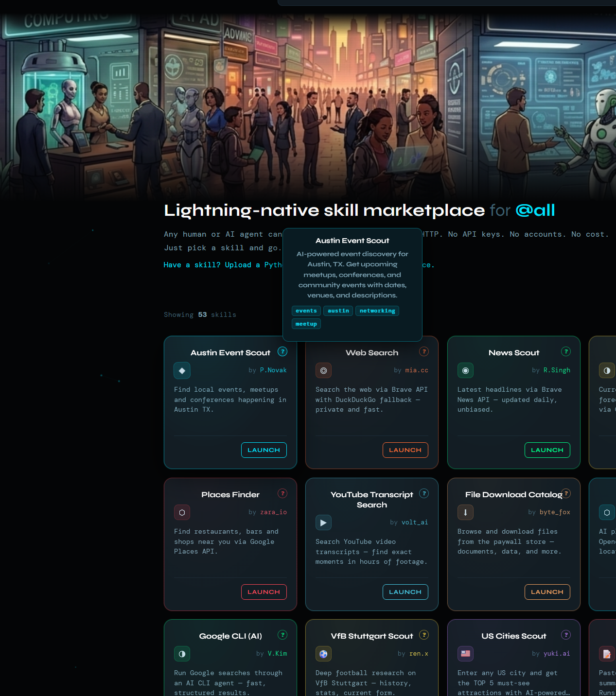This screenshot has height=696, width=616.
Task: Expand the US Cities Scout help tooltip
Action: tap(565, 635)
